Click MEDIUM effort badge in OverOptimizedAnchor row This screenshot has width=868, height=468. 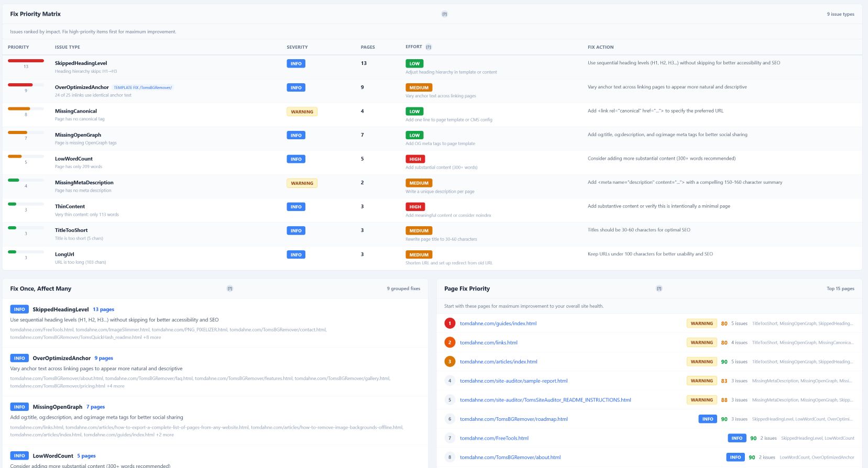[x=419, y=87]
